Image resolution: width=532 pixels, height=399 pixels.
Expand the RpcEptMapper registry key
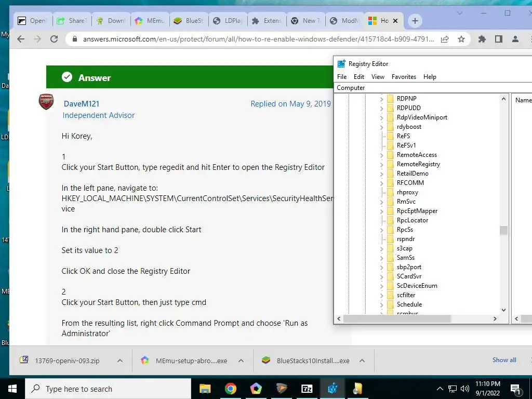pyautogui.click(x=381, y=211)
